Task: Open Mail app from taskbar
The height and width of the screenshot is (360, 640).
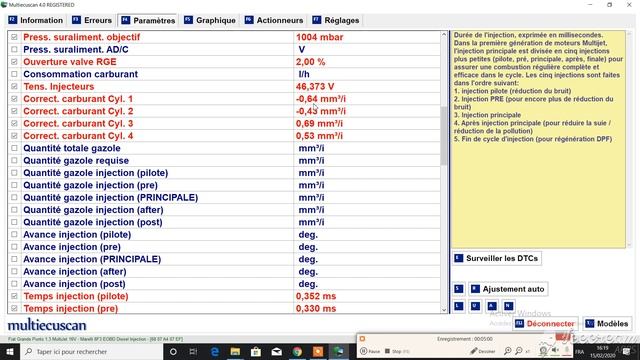Action: click(277, 351)
